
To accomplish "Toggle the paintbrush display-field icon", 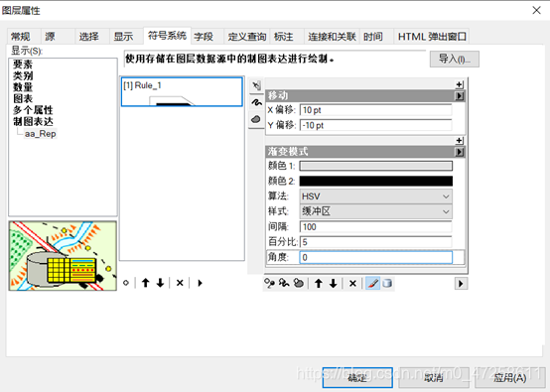I will pos(372,283).
